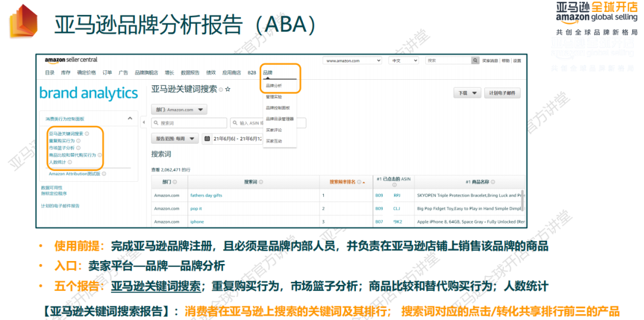Click info icon next to 商品比较和替代购买行为

100,155
